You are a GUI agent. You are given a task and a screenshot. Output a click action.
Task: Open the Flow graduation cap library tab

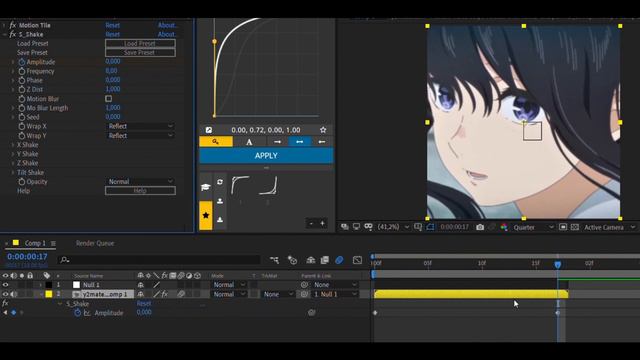click(x=206, y=187)
